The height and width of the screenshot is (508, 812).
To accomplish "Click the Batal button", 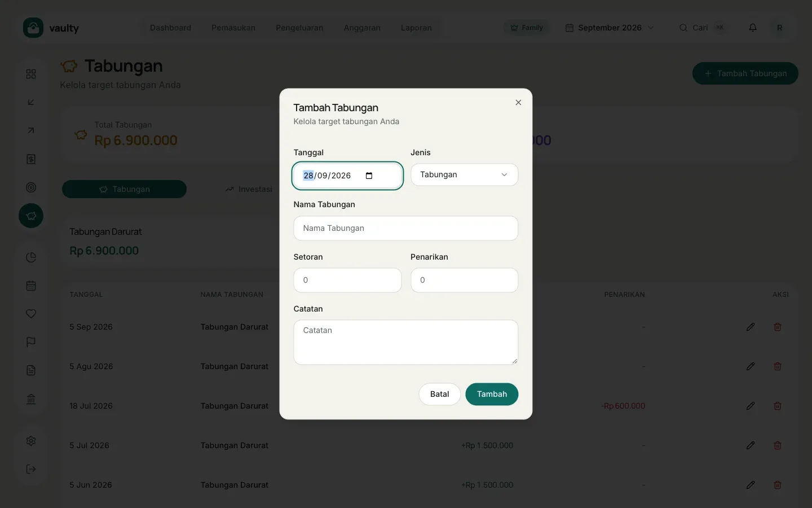I will (x=440, y=394).
